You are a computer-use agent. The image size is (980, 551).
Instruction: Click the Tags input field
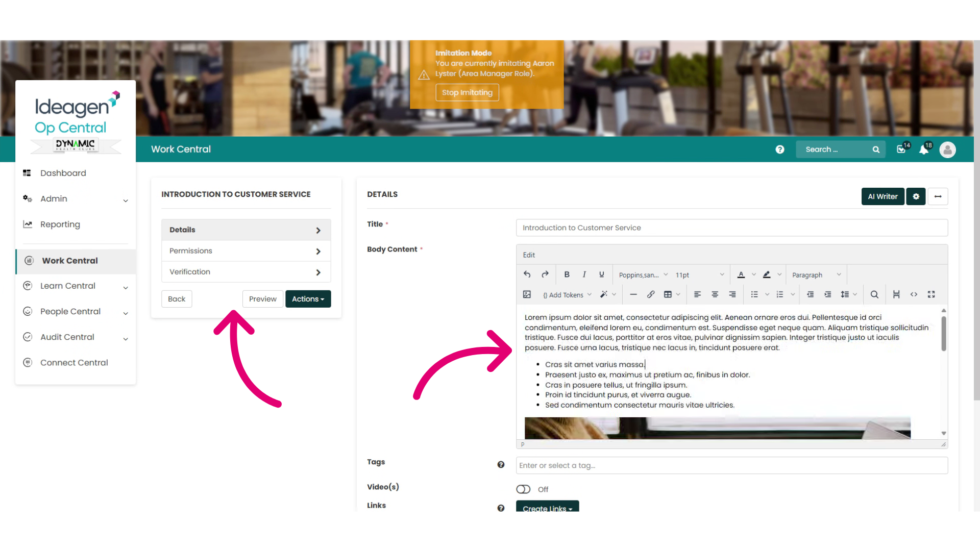[x=731, y=465]
